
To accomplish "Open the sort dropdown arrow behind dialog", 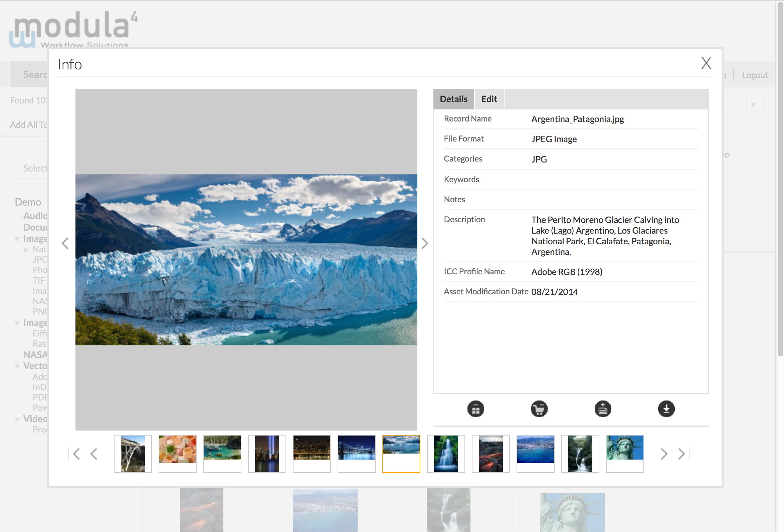I will pos(753,105).
